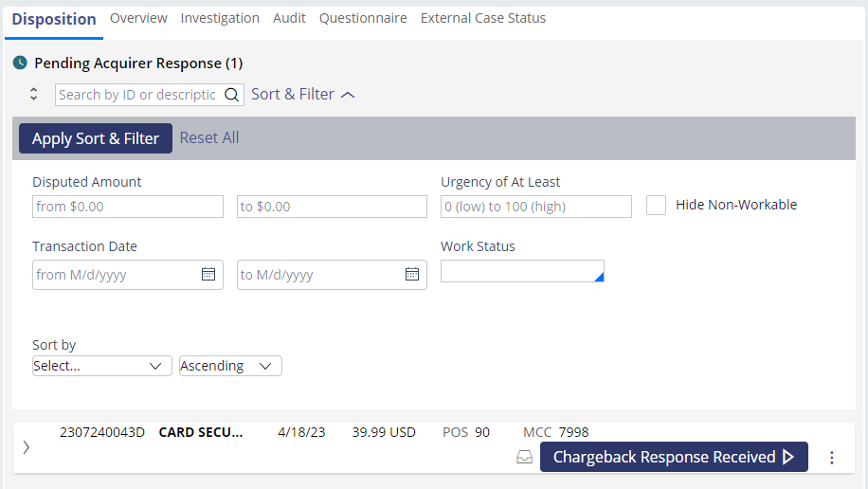The image size is (868, 489).
Task: Collapse the Sort & Filter panel
Action: coord(303,95)
